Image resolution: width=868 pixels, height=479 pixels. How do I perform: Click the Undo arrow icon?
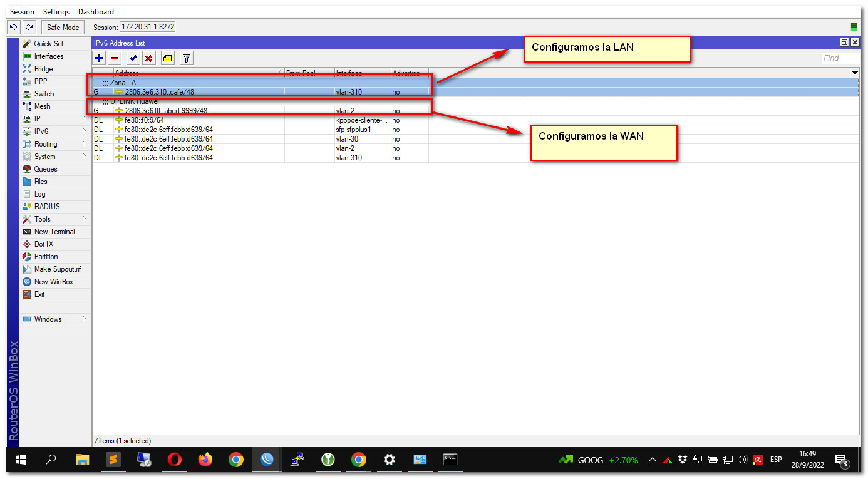13,27
